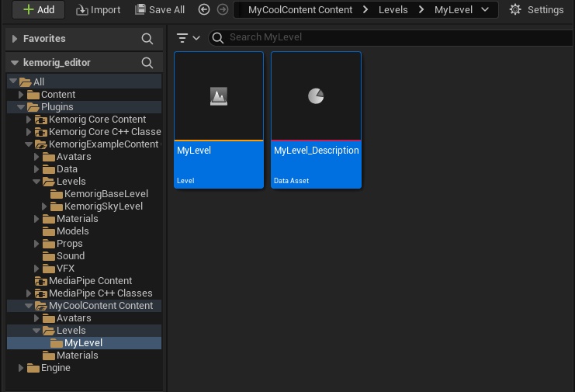Viewport: 575px width, 392px height.
Task: Click search icon in kemorig_editor header
Action: pos(147,63)
